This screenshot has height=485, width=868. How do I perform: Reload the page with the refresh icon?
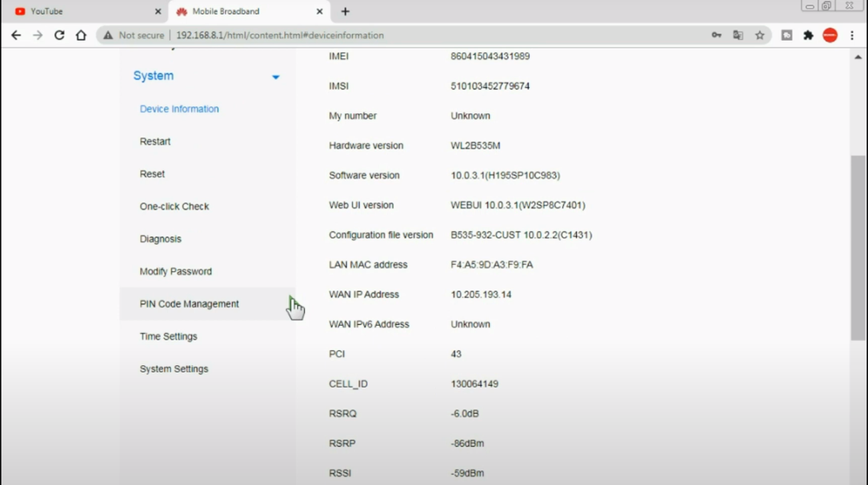(x=59, y=36)
